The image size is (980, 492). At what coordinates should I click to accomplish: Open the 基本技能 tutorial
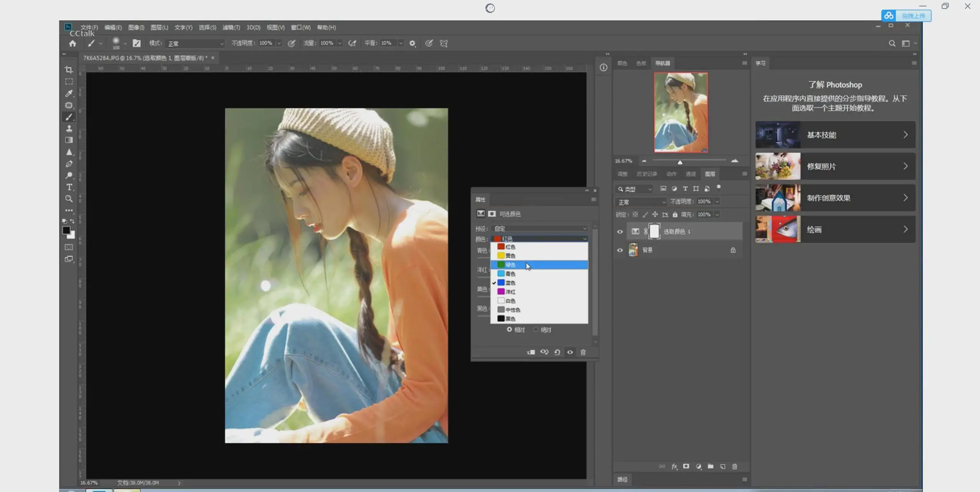click(835, 135)
